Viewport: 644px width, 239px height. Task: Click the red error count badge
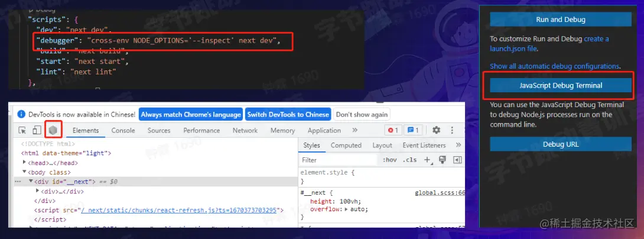393,130
